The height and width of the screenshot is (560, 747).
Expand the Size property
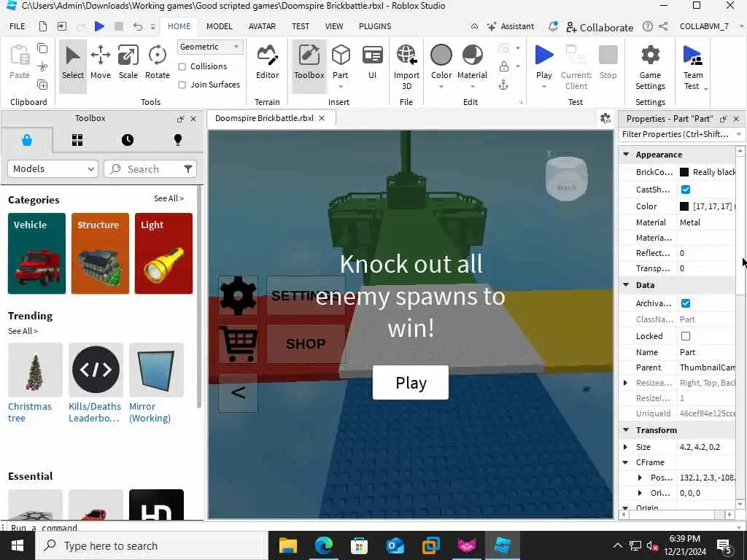coord(625,447)
